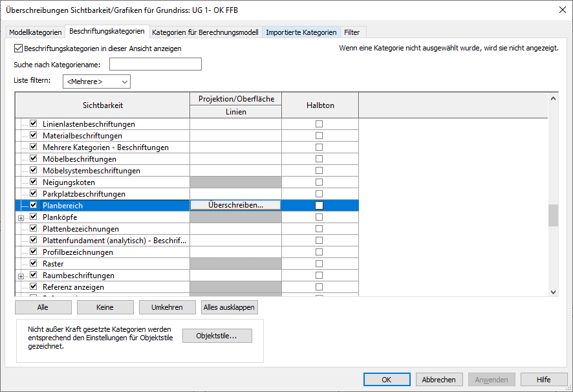Viewport: 573px width, 392px height.
Task: Expand the Raumbeschriftungen tree node
Action: [x=21, y=276]
